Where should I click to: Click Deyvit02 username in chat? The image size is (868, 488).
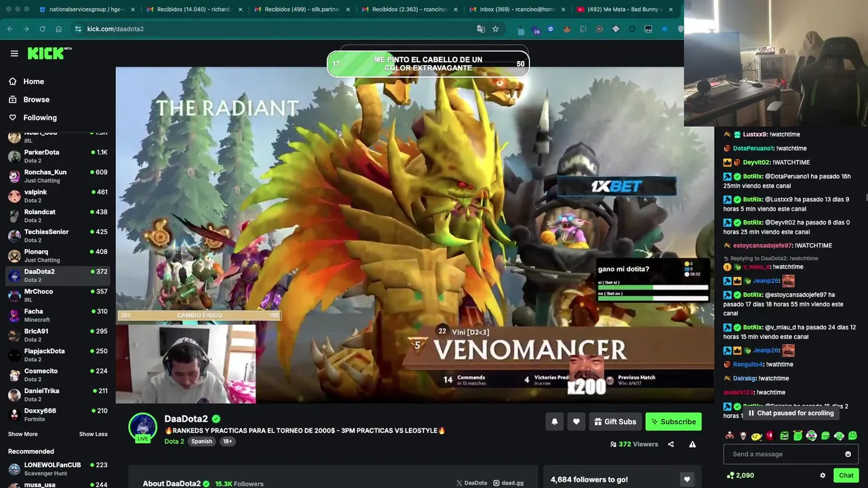point(756,163)
